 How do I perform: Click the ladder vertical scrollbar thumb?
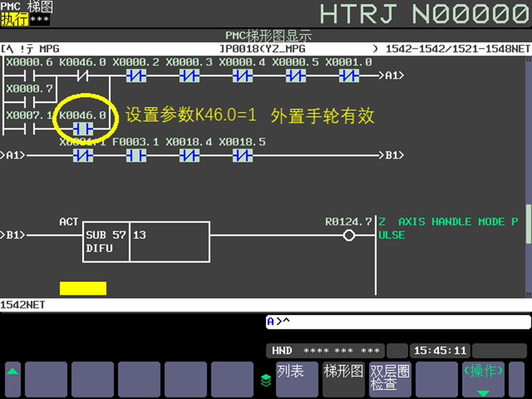[529, 223]
